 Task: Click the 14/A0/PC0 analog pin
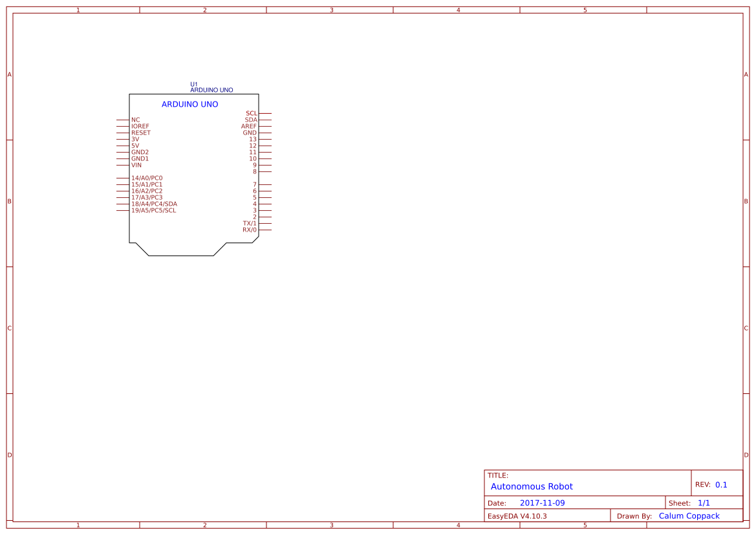pos(147,177)
